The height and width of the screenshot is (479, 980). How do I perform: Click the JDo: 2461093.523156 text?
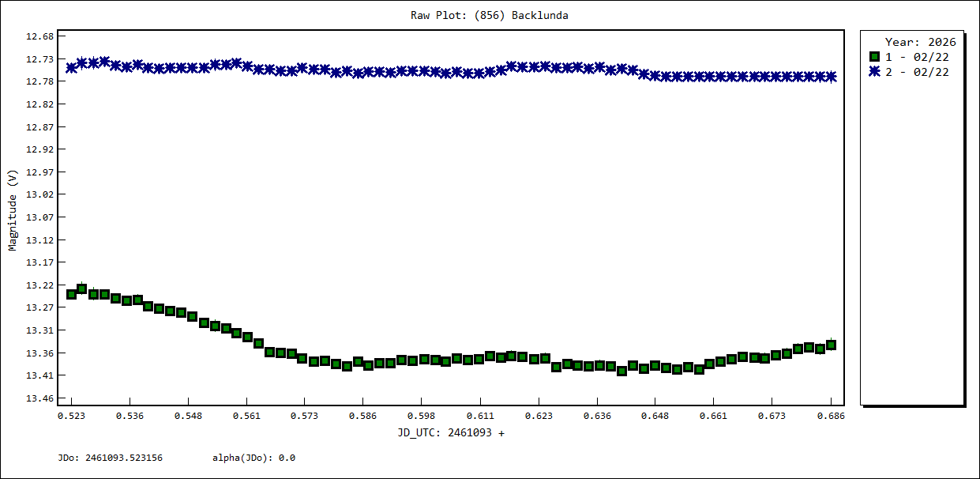[110, 458]
